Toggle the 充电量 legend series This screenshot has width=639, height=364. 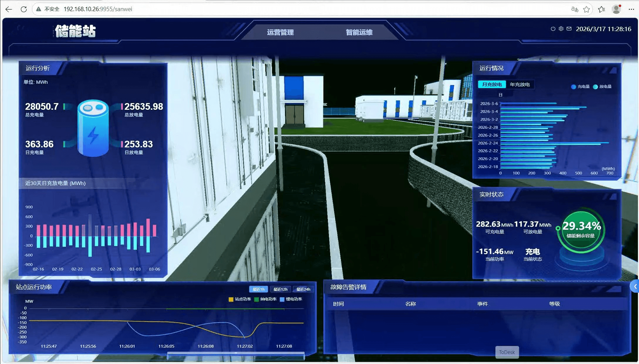[x=580, y=87]
